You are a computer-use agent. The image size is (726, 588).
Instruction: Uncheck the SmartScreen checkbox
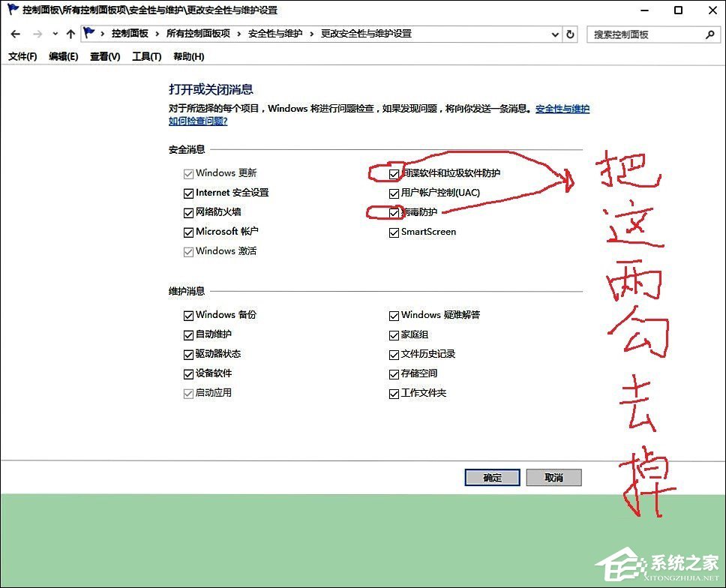pos(394,232)
